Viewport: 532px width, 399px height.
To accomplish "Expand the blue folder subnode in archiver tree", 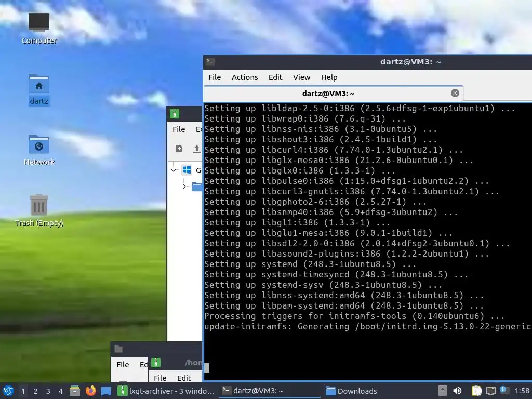I will [x=184, y=187].
